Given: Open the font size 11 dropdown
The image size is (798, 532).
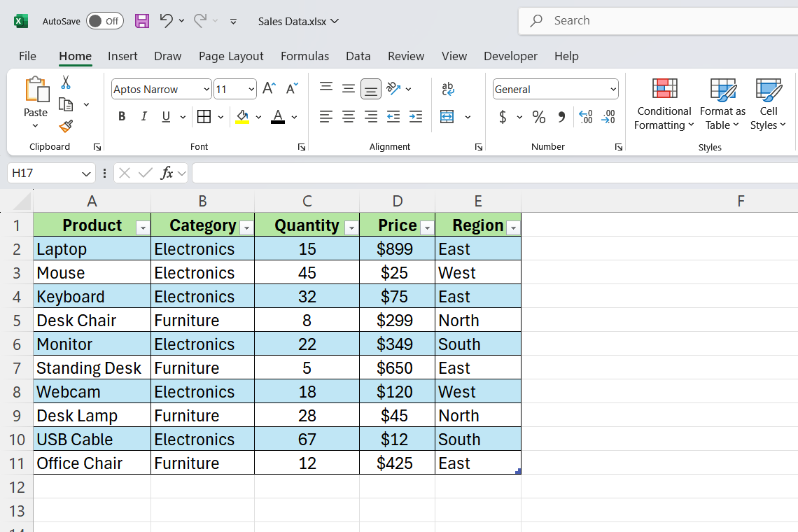Looking at the screenshot, I should [251, 89].
